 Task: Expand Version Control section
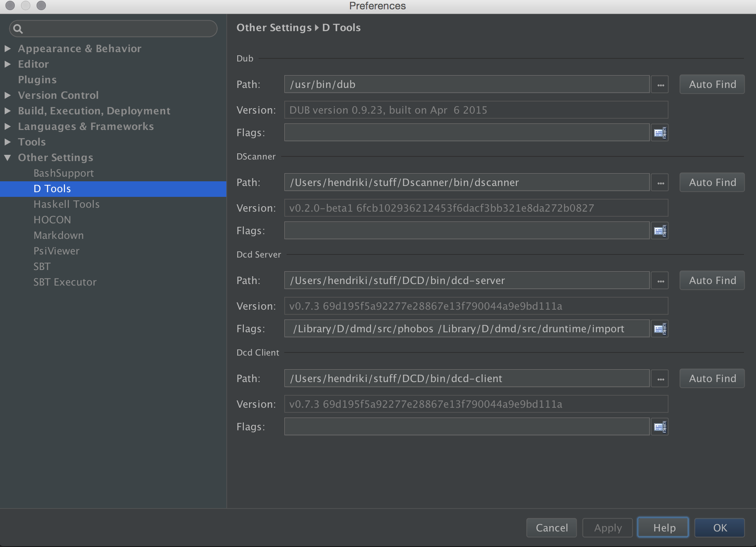(7, 95)
